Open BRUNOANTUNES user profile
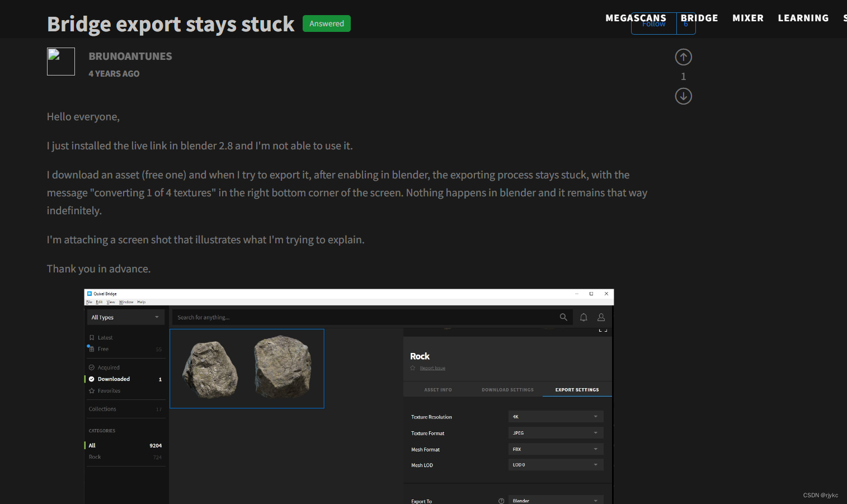 (x=130, y=56)
